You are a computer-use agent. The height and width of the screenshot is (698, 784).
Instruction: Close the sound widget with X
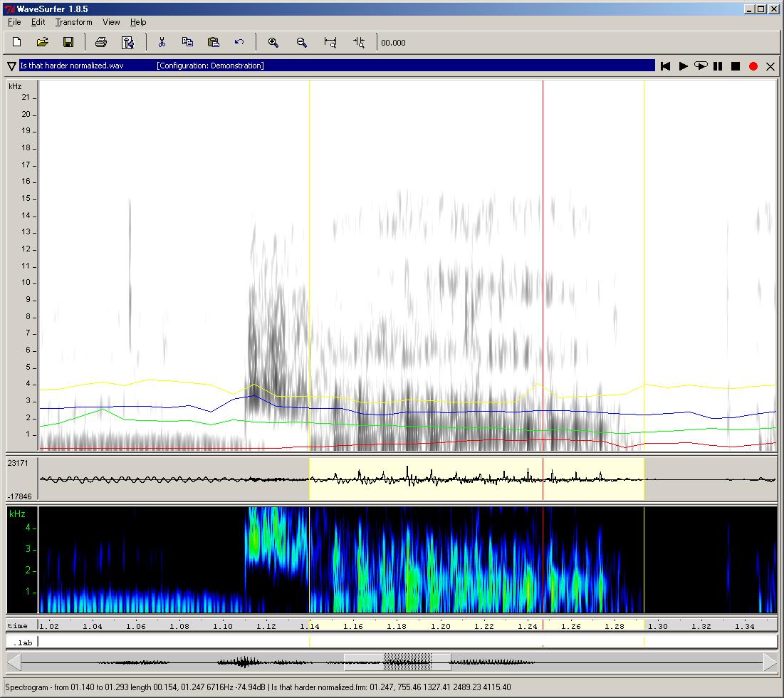[770, 66]
